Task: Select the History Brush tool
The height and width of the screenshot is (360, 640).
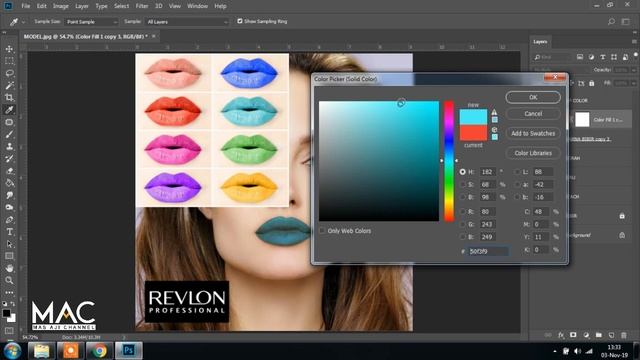Action: [x=9, y=159]
